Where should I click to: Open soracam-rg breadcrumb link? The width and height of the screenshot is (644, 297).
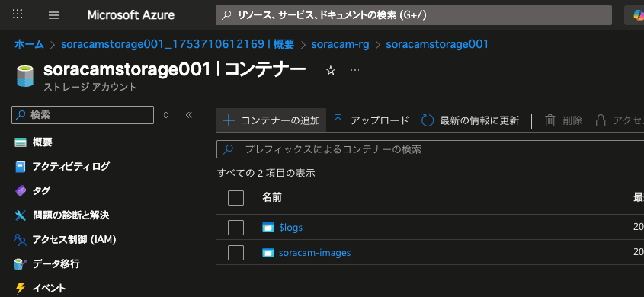(340, 44)
